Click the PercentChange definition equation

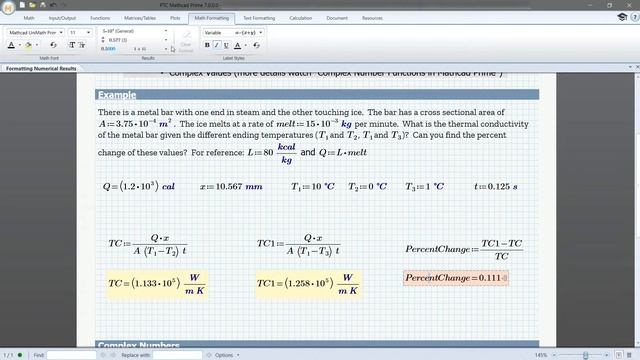464,249
